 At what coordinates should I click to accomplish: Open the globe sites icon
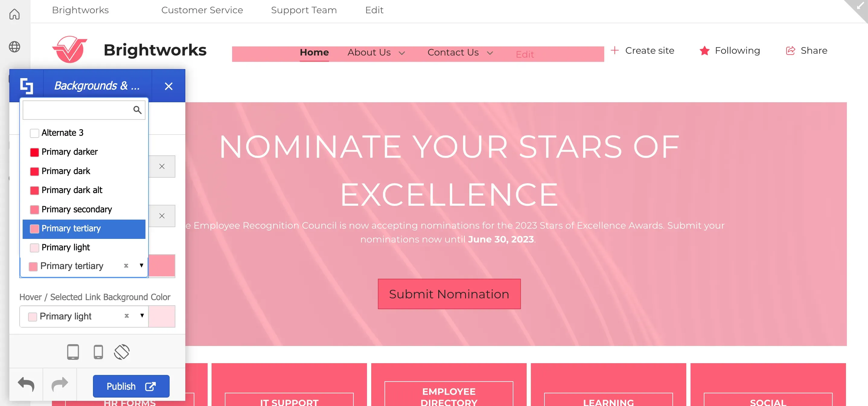[14, 47]
